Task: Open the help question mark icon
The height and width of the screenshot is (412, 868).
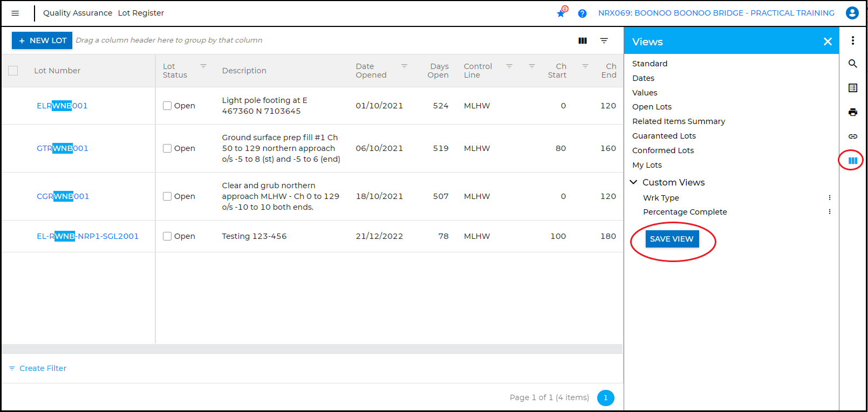Action: 582,13
